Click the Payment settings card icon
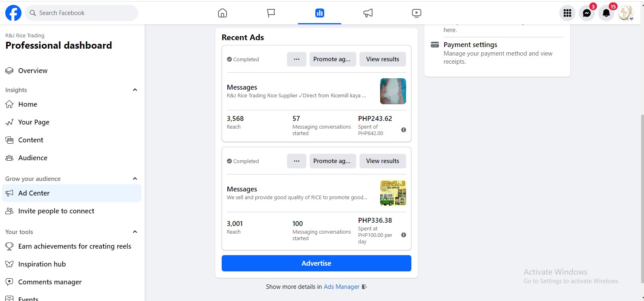 pyautogui.click(x=435, y=45)
